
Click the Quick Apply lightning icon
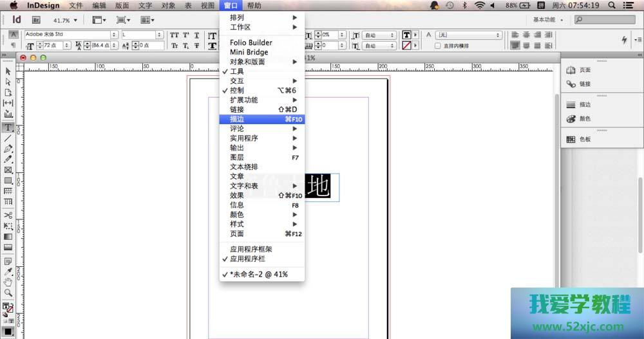click(x=624, y=40)
